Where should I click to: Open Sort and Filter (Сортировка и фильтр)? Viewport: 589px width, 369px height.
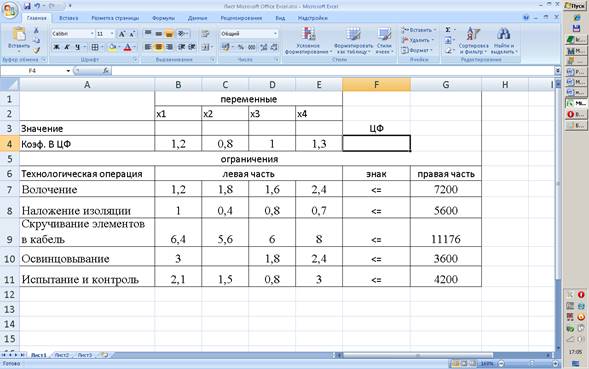473,41
